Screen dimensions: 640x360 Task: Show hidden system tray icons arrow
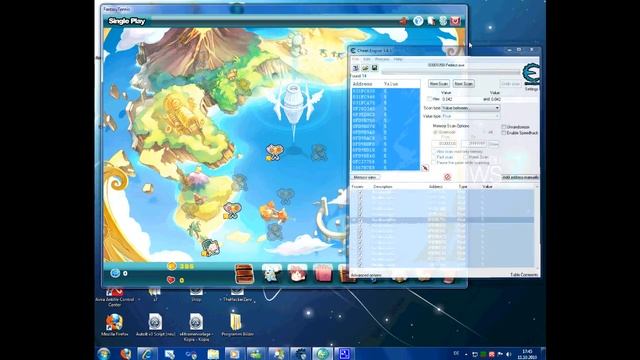(x=466, y=354)
